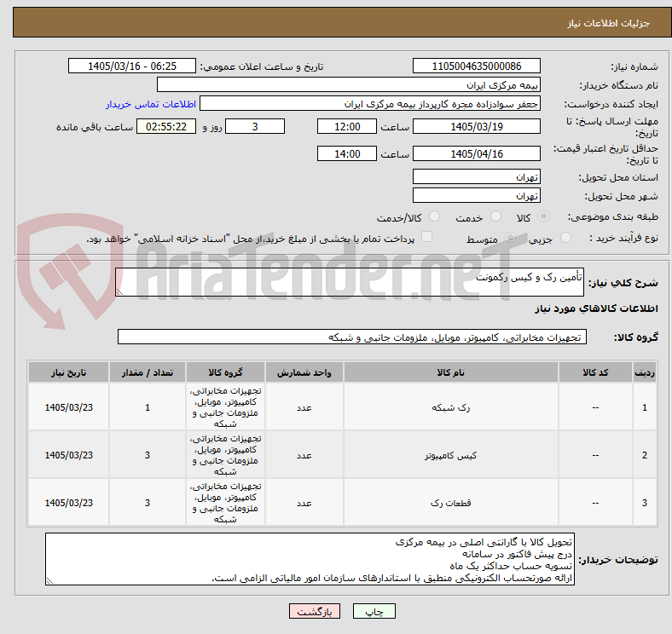This screenshot has height=634, width=672.
Task: Click goods group cell in کیس کامپیوتر row
Action: (225, 455)
